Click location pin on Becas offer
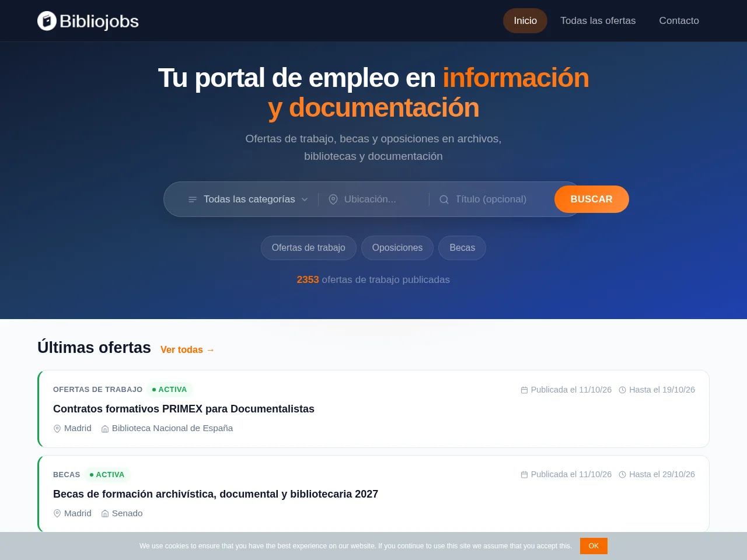The width and height of the screenshot is (747, 560). coord(57,513)
